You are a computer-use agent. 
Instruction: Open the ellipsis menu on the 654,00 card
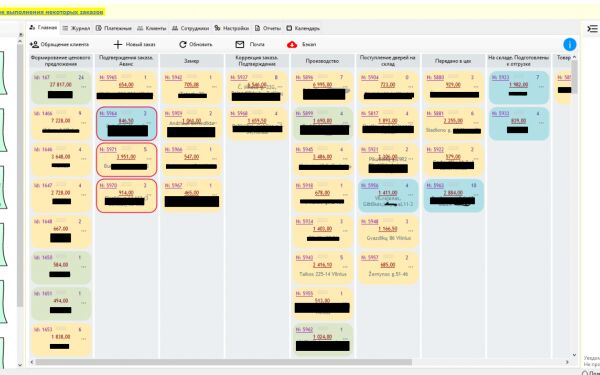pos(149,87)
